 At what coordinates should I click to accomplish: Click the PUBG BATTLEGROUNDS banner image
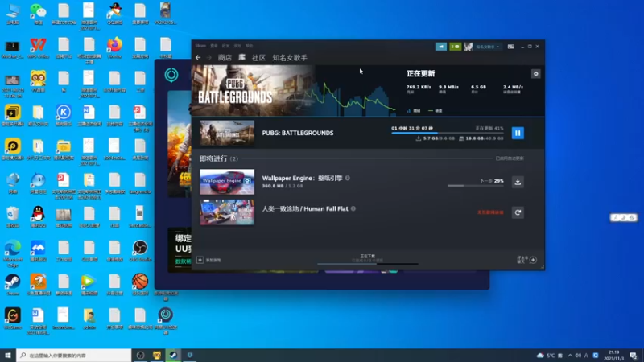(254, 91)
